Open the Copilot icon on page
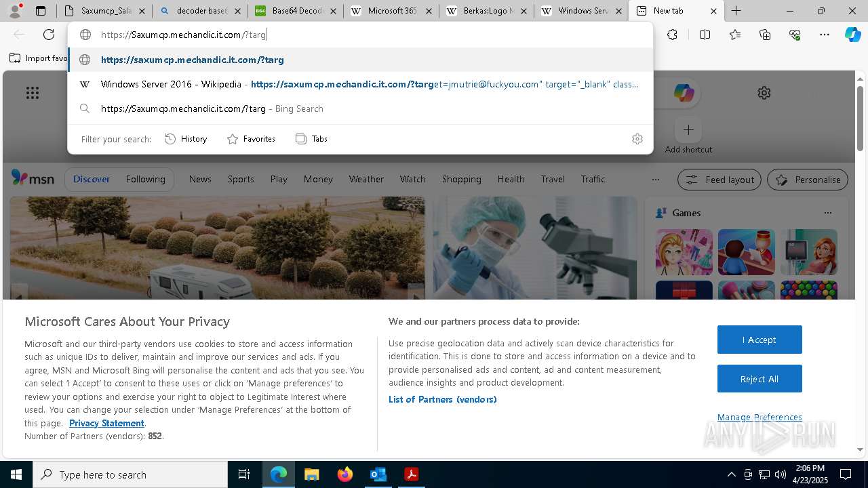This screenshot has width=868, height=488. coord(684,93)
